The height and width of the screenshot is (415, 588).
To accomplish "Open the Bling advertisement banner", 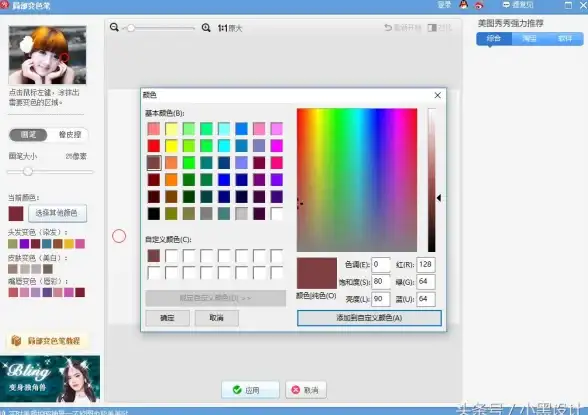I will 50,379.
